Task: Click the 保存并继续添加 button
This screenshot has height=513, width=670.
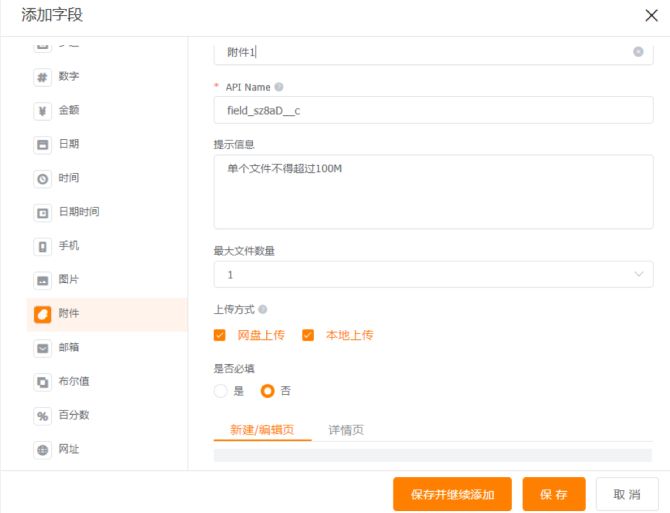Action: (452, 494)
